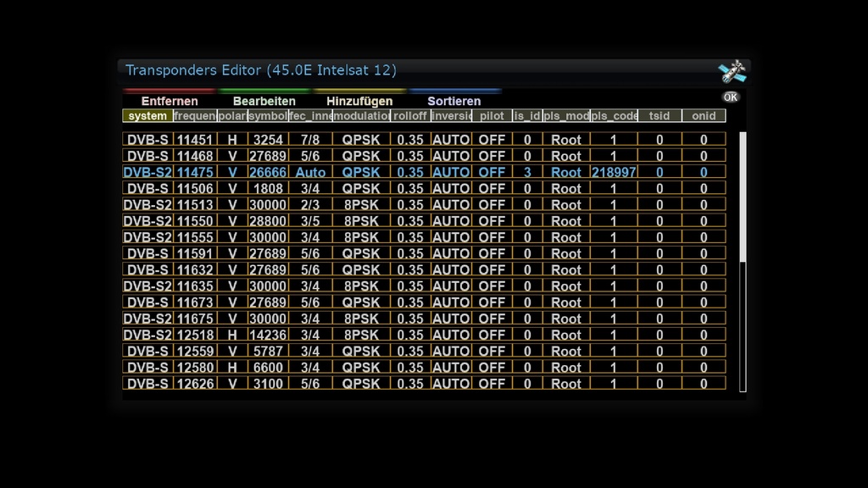
Task: Click the pls_code column header
Action: [614, 115]
